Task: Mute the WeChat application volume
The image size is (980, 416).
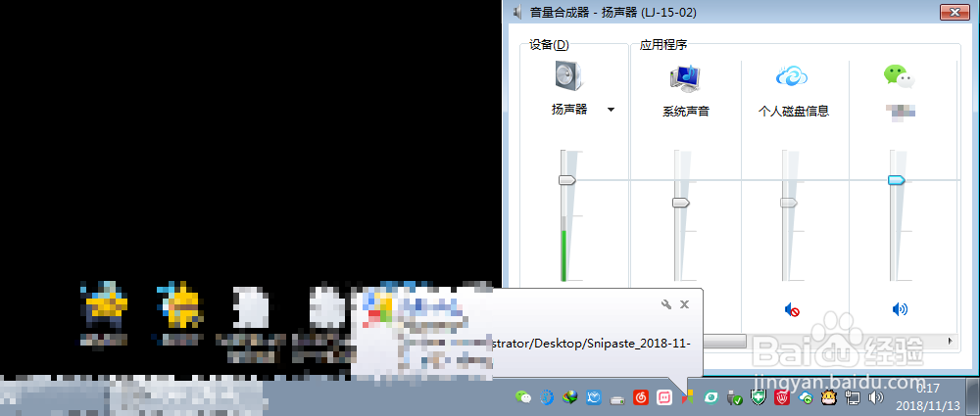Action: [900, 308]
